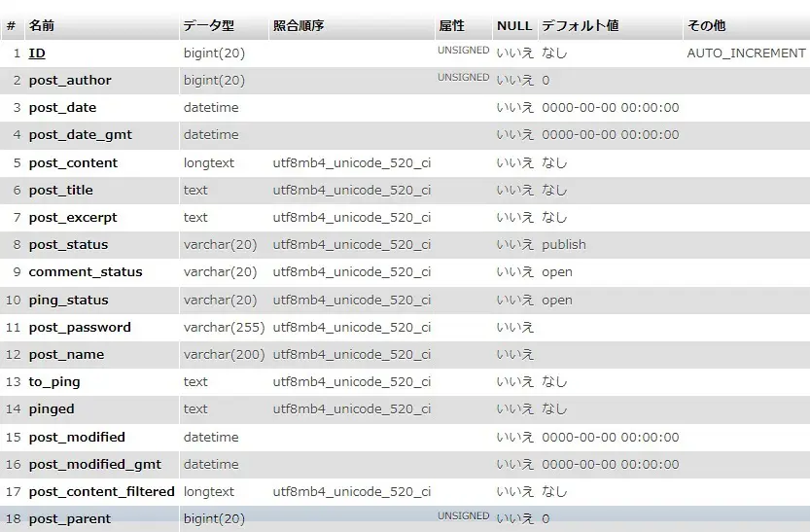Click the 属性 column header
Viewport: 810px width, 532px height.
pyautogui.click(x=451, y=25)
